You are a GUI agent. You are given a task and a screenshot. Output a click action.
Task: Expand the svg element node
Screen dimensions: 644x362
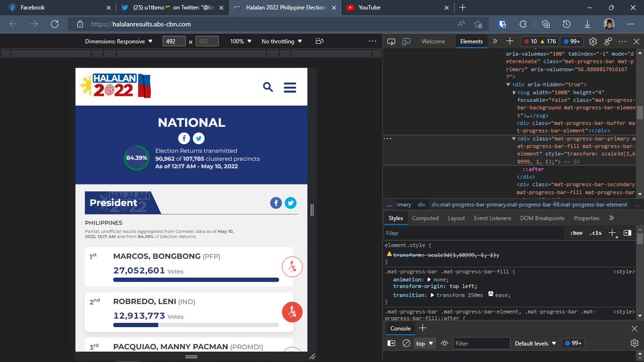(515, 93)
